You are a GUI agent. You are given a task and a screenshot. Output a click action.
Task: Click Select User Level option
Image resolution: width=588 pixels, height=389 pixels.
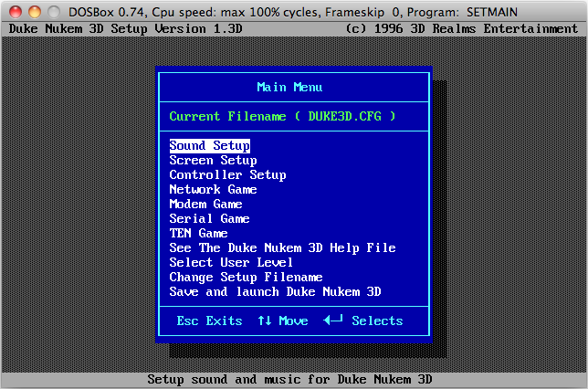[231, 263]
